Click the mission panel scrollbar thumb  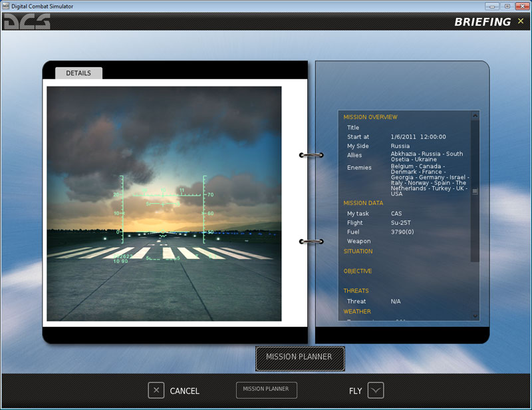pos(475,191)
